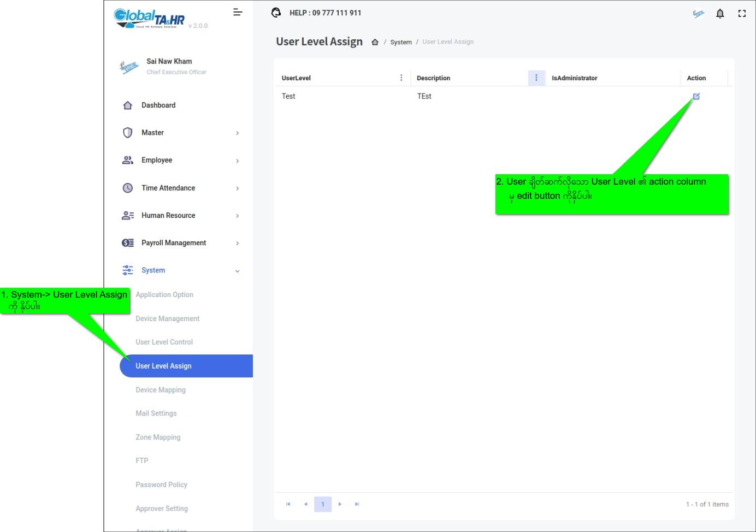Go to page 1 in pager
756x532 pixels.
323,504
